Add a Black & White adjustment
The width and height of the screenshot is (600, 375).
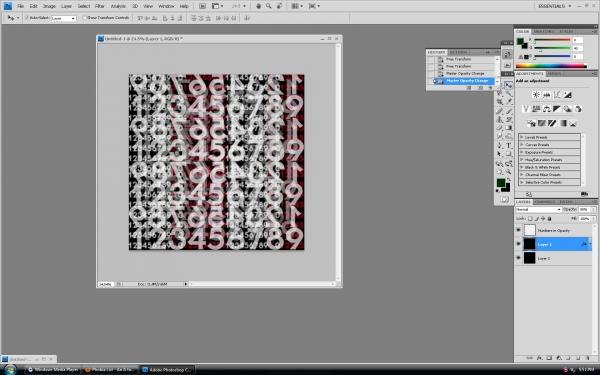pyautogui.click(x=557, y=109)
